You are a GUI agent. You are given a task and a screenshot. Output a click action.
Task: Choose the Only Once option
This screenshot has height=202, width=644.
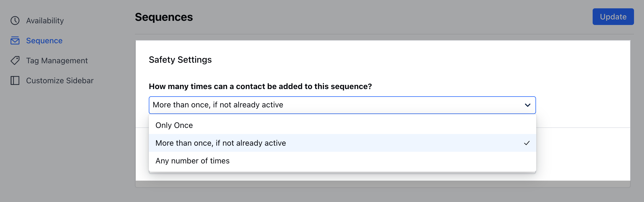click(342, 125)
